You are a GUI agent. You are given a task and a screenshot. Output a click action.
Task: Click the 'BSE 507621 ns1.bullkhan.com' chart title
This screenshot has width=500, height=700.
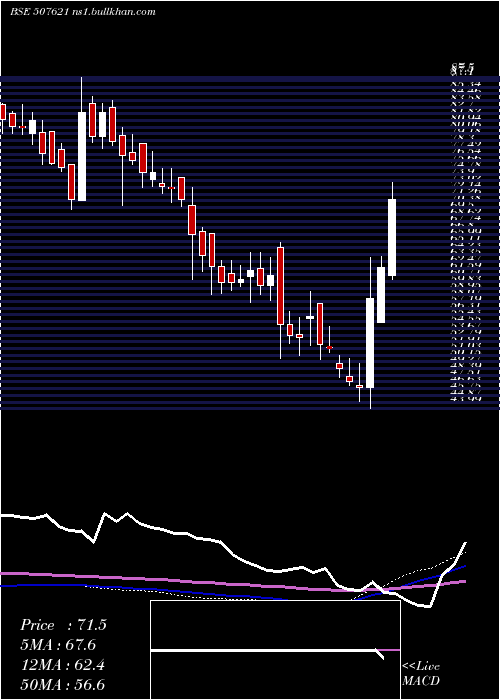coord(83,12)
